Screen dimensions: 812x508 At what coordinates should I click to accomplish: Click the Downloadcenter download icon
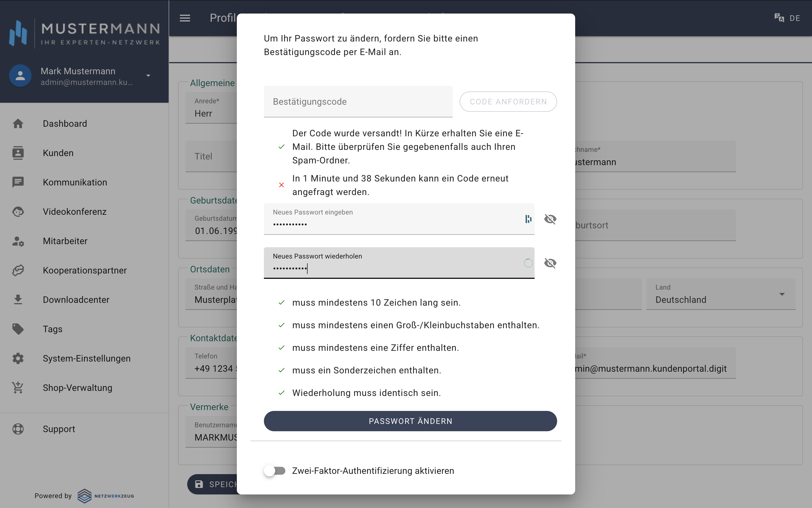pos(18,300)
